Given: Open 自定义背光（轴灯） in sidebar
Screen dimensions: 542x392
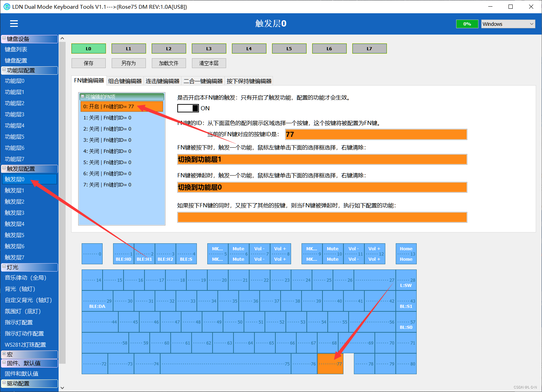Looking at the screenshot, I should click(29, 300).
